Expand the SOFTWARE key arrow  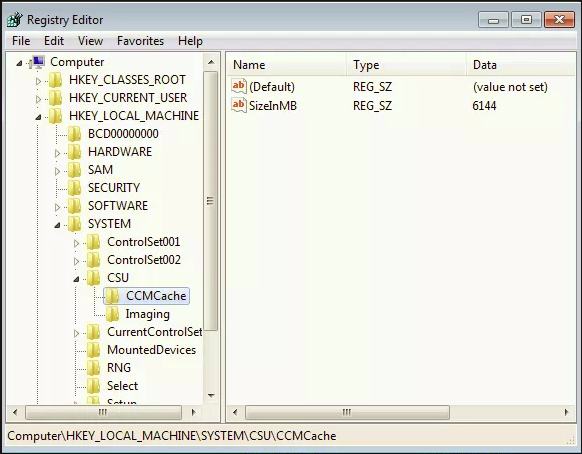(57, 207)
